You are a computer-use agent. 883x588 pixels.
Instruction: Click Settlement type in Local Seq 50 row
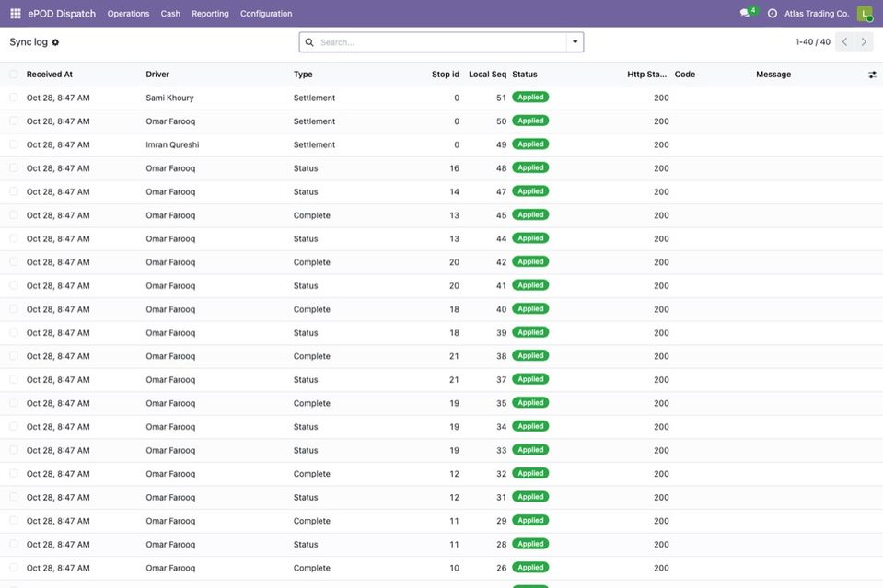coord(314,121)
